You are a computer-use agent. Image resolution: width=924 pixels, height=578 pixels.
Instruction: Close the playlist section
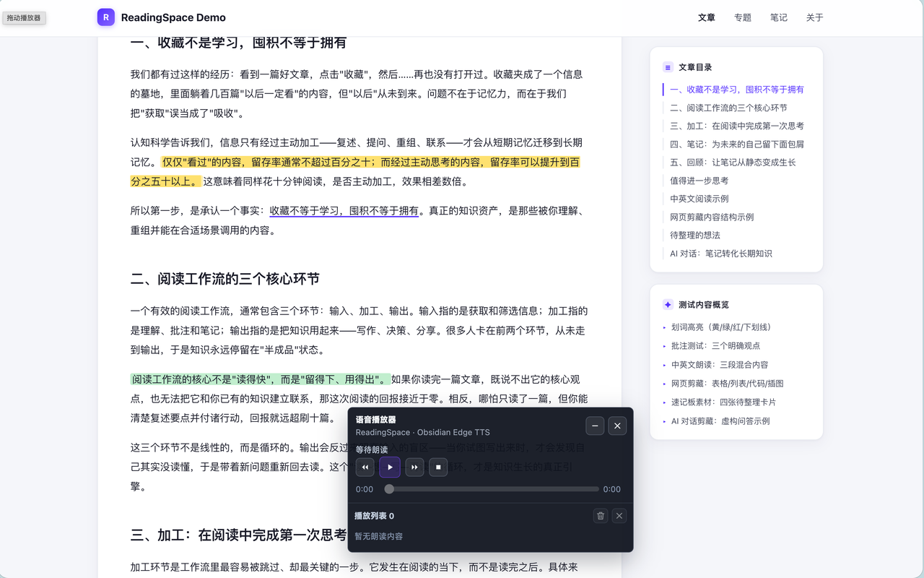coord(619,516)
